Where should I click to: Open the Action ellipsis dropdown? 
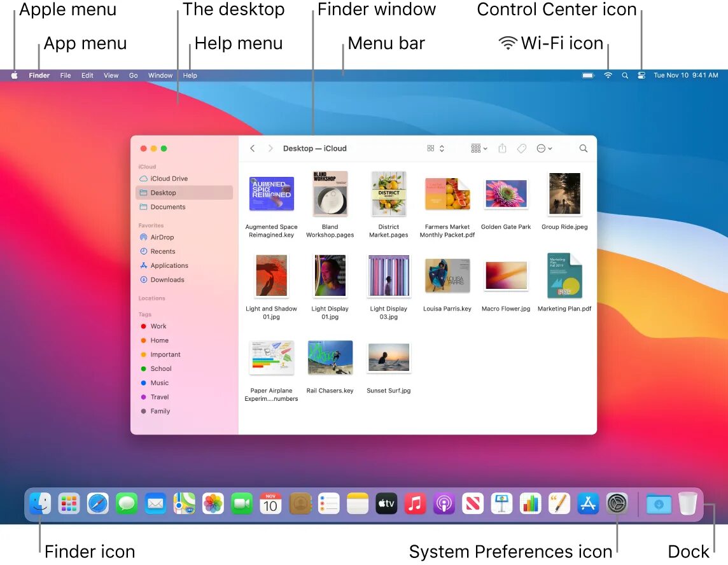click(x=544, y=148)
